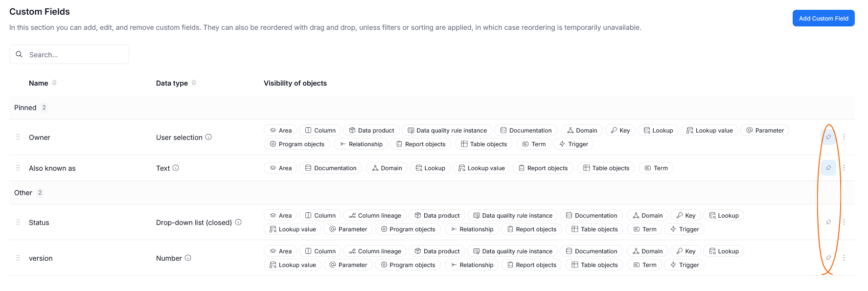This screenshot has width=868, height=291.
Task: Pin the Status custom field
Action: pos(828,222)
